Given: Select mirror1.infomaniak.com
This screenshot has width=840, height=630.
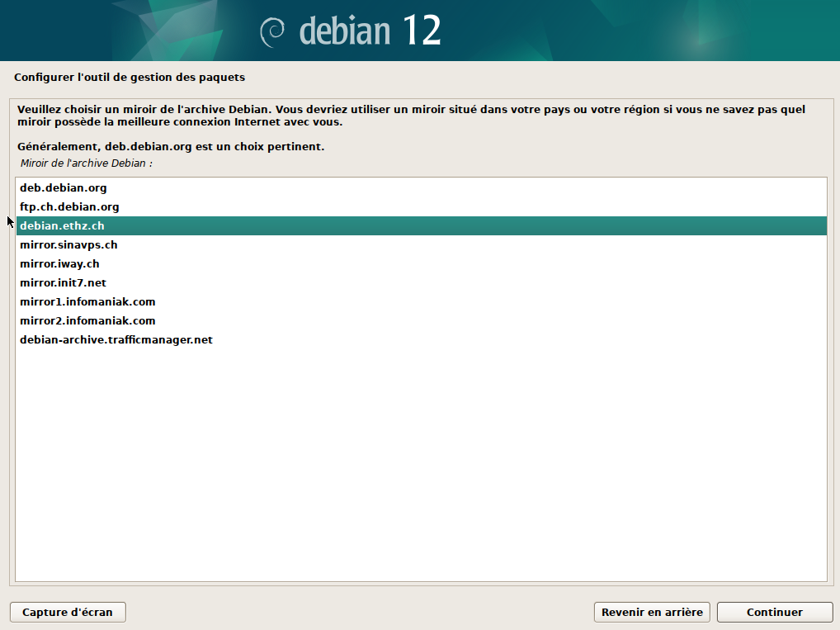Looking at the screenshot, I should coord(421,302).
